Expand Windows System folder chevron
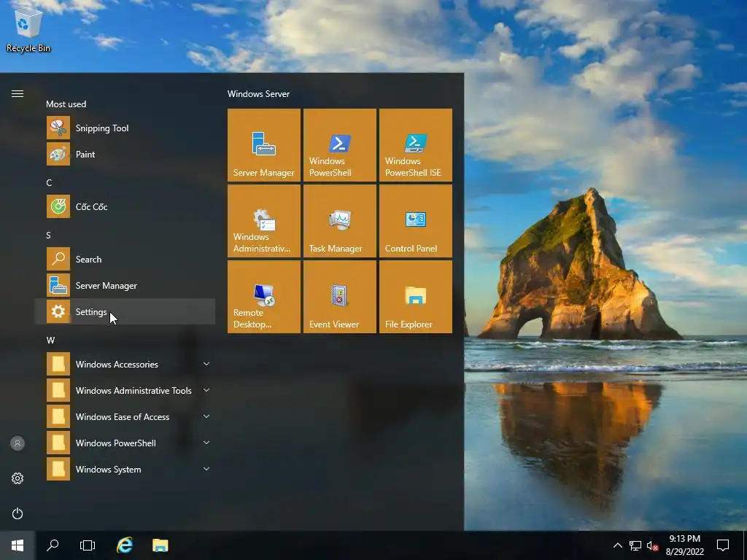The image size is (747, 560). tap(206, 469)
